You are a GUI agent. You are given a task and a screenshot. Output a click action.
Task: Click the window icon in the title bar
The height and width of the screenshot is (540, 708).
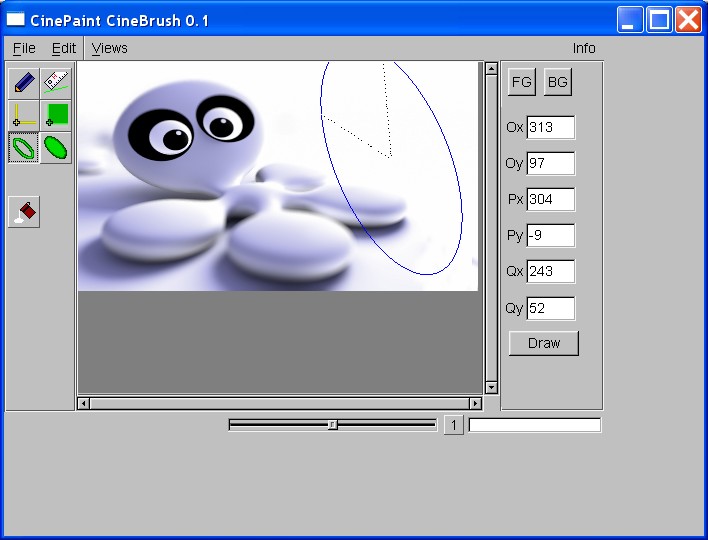click(x=15, y=19)
